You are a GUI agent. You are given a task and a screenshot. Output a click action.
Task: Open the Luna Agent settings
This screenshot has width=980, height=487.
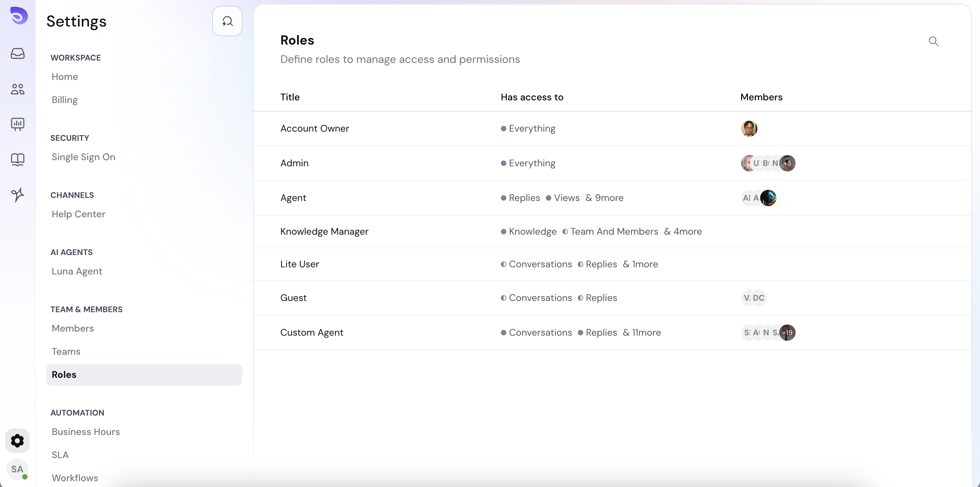pos(77,271)
